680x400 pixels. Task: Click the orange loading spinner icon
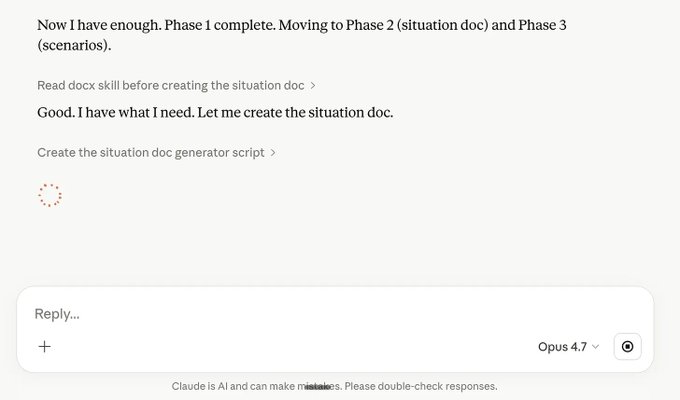click(x=50, y=195)
